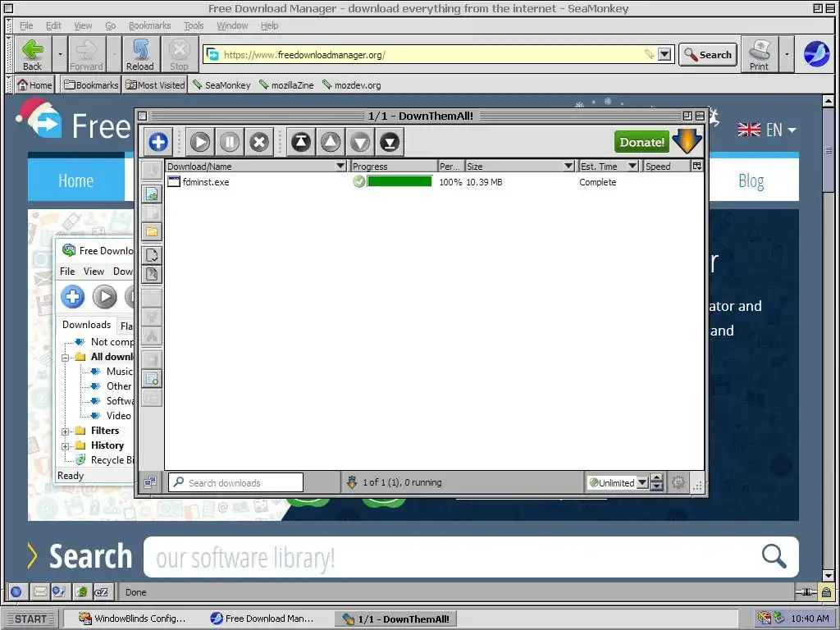
Task: Move selected download up one position
Action: point(331,142)
